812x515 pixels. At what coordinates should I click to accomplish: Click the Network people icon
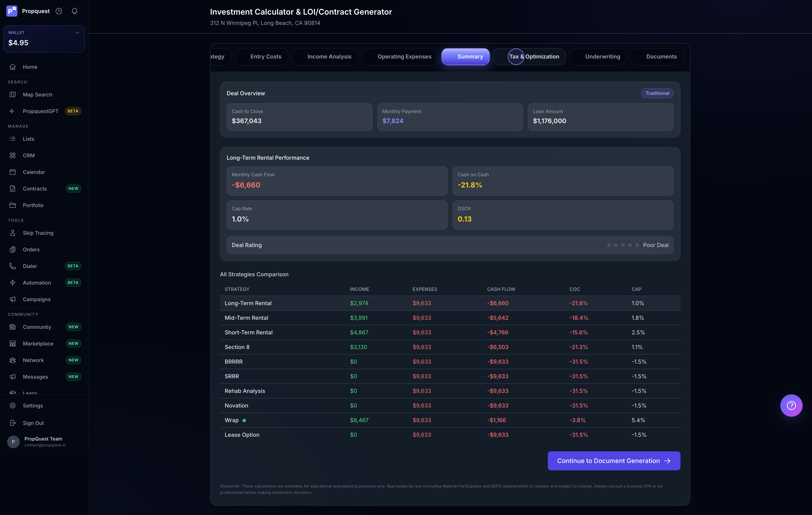click(13, 360)
